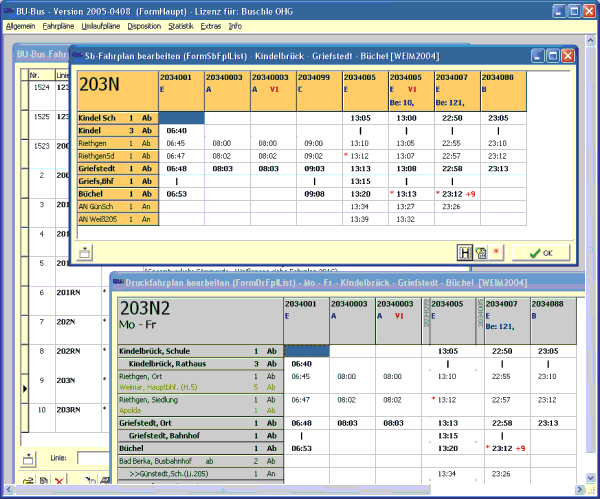Viewport: 600px width, 499px height.
Task: Click the open folder icon in bottom toolbar
Action: tap(29, 482)
